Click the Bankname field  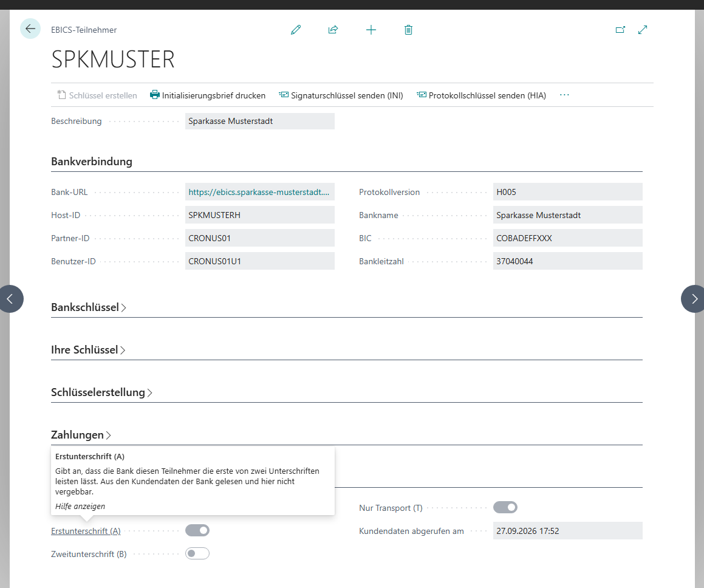567,215
